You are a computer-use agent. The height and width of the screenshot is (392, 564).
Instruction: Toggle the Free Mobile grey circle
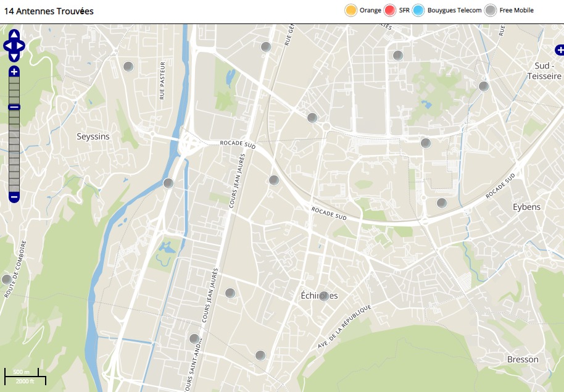pyautogui.click(x=491, y=10)
